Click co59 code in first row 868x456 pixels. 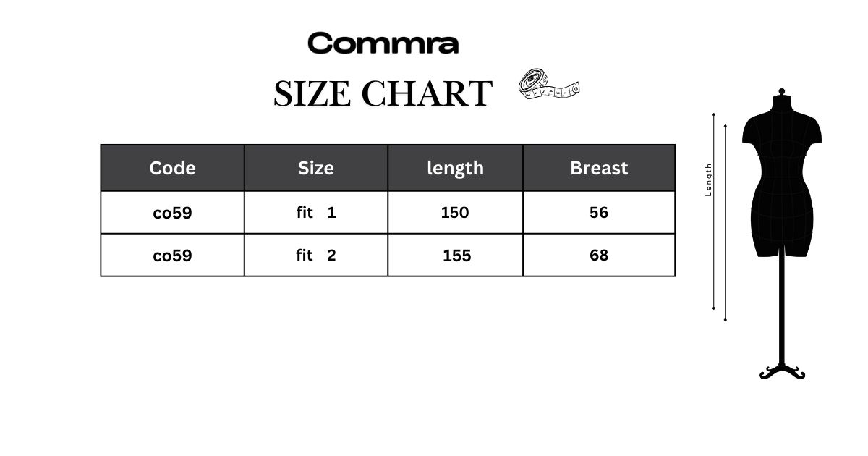(x=172, y=213)
